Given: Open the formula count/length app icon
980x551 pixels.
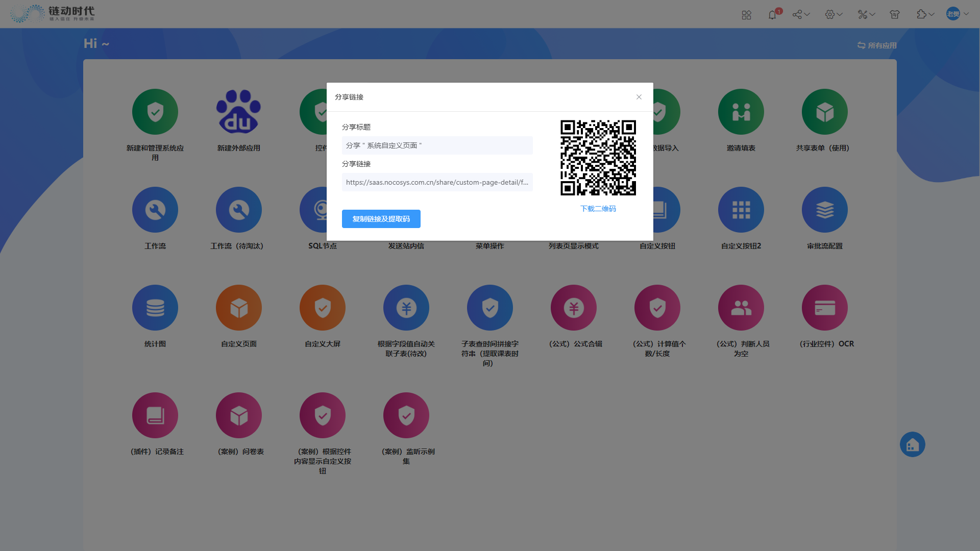Looking at the screenshot, I should pos(657,308).
